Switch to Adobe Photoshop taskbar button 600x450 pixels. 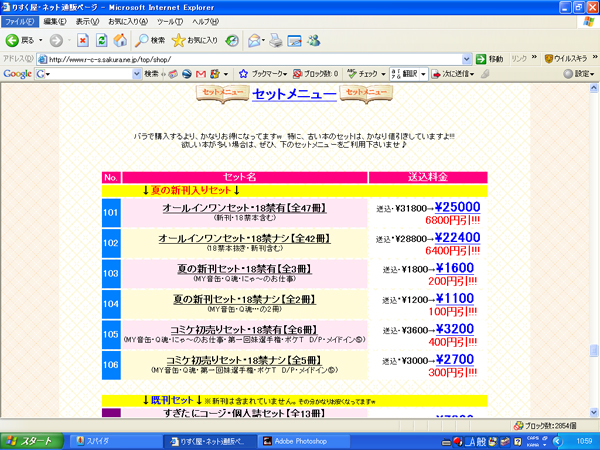304,441
